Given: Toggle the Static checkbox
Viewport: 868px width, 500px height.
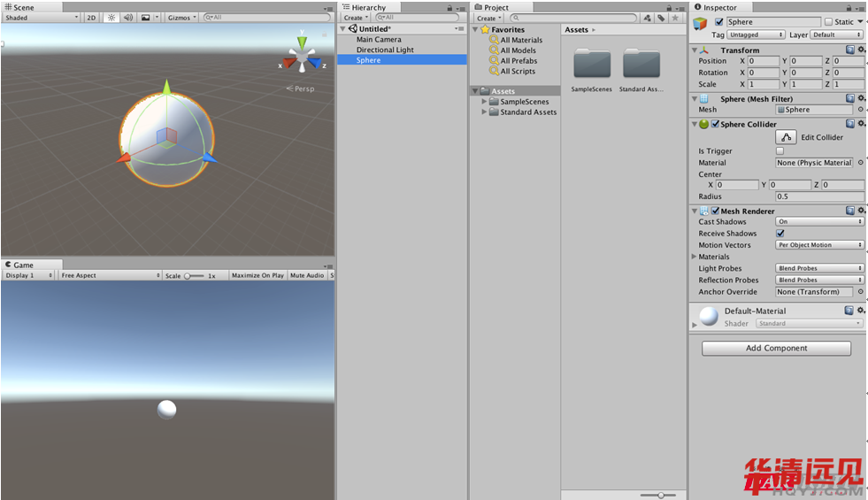Looking at the screenshot, I should [x=828, y=22].
